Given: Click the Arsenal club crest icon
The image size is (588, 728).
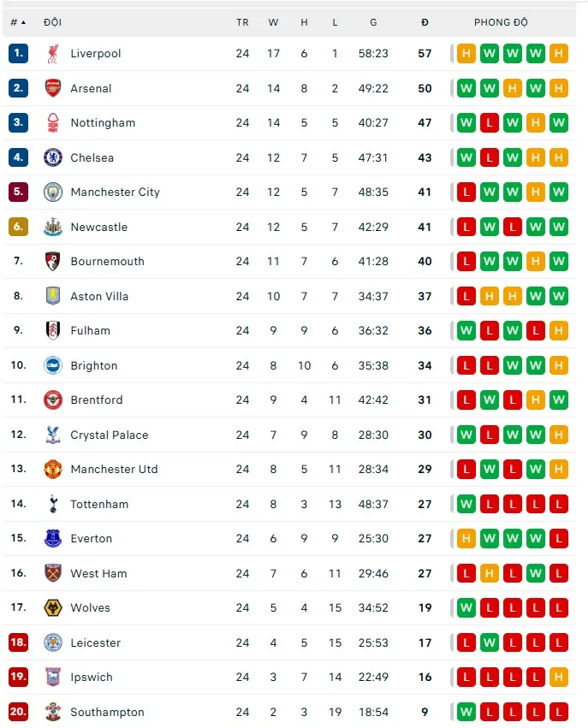Looking at the screenshot, I should click(x=53, y=88).
